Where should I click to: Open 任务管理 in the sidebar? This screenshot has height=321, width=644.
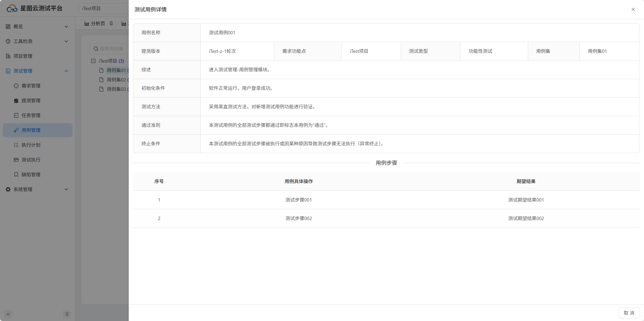click(31, 115)
